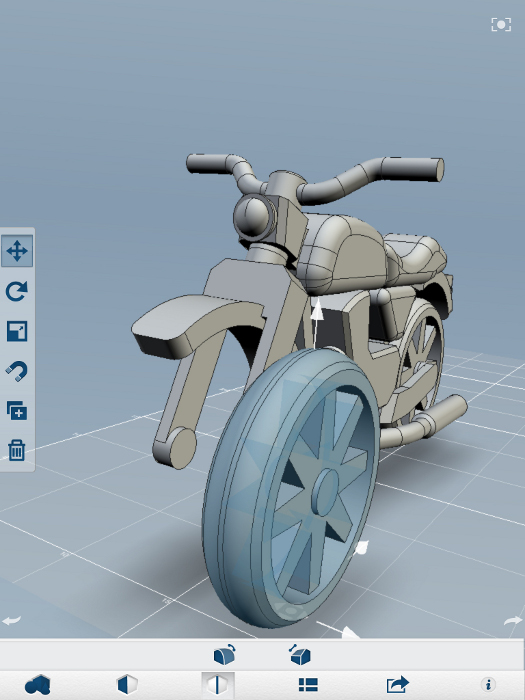This screenshot has height=700, width=525.
Task: Click the white upward manipulator arrow
Action: (x=317, y=310)
